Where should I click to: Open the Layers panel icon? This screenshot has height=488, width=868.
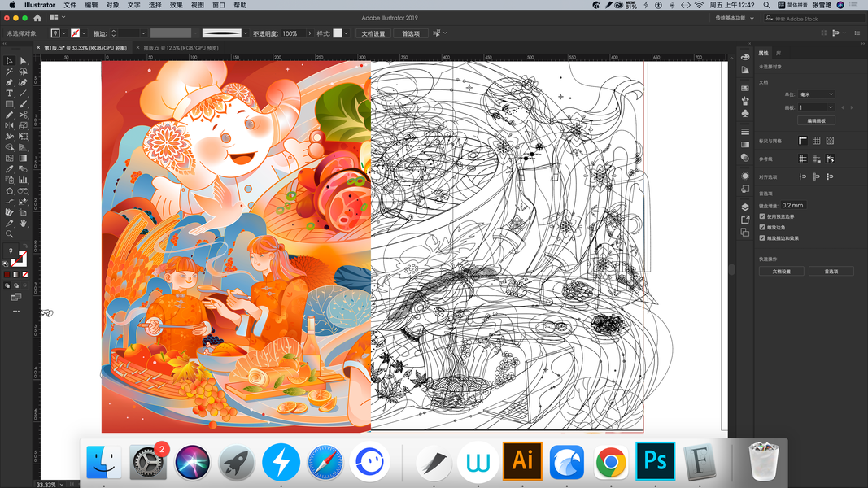pos(746,207)
